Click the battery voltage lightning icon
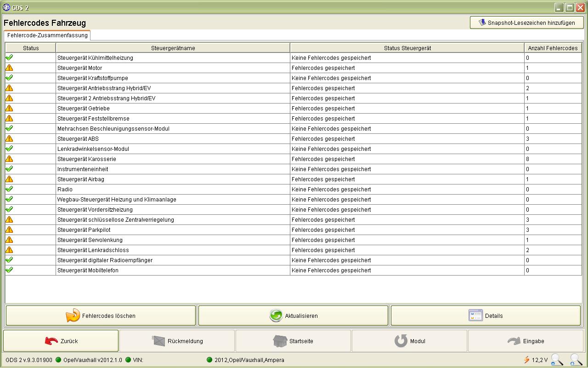This screenshot has width=588, height=368. [526, 360]
